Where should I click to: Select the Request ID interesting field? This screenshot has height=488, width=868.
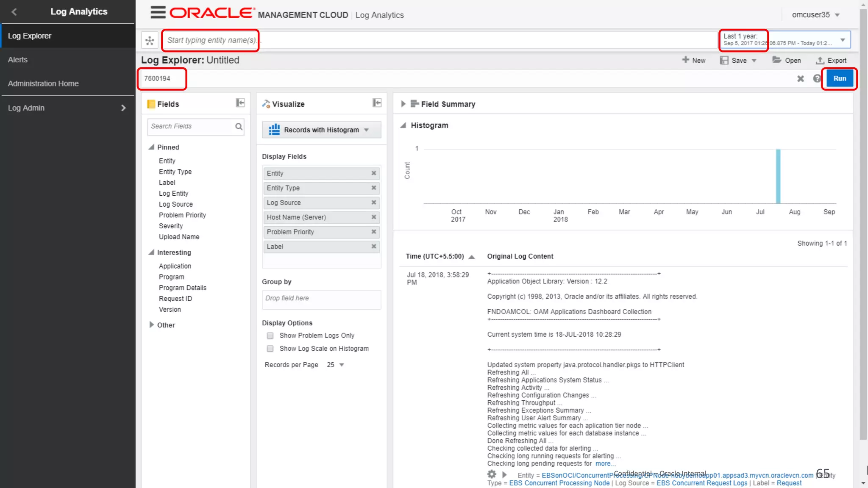(175, 299)
